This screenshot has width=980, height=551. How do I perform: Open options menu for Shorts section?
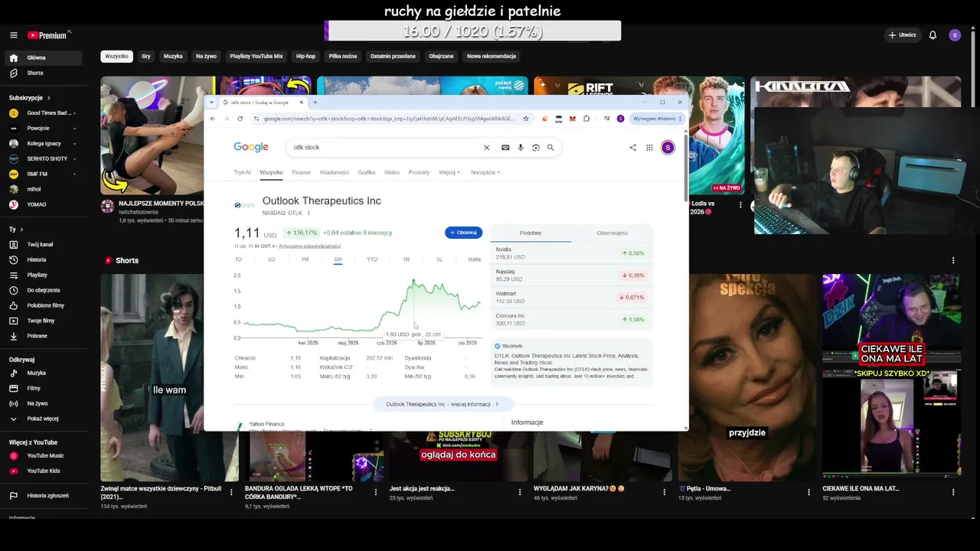click(x=953, y=261)
